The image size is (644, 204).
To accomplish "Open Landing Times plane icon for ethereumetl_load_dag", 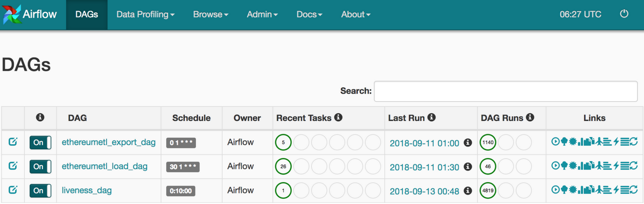I will tap(599, 166).
